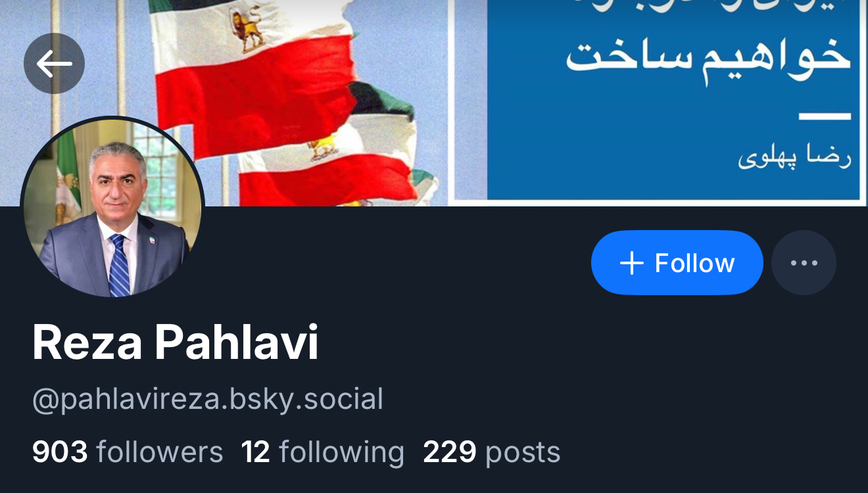Image resolution: width=868 pixels, height=493 pixels.
Task: Click the small Persian signature in banner
Action: tap(794, 159)
